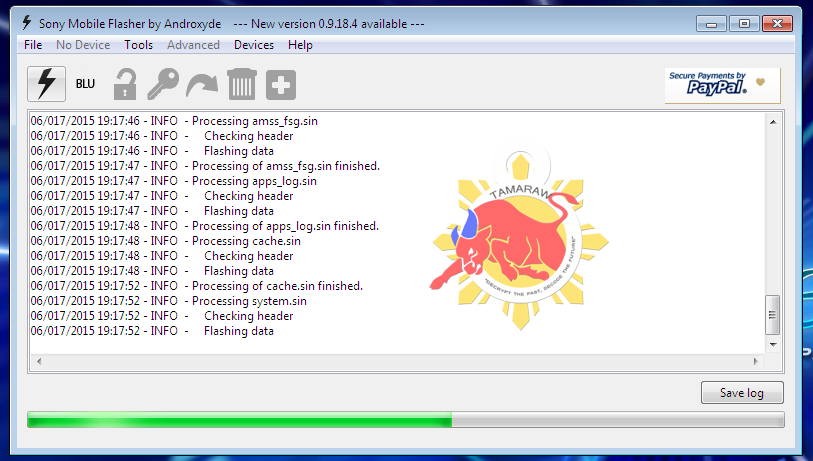This screenshot has width=813, height=461.
Task: Click the lightning icon in the title bar
Action: point(26,23)
